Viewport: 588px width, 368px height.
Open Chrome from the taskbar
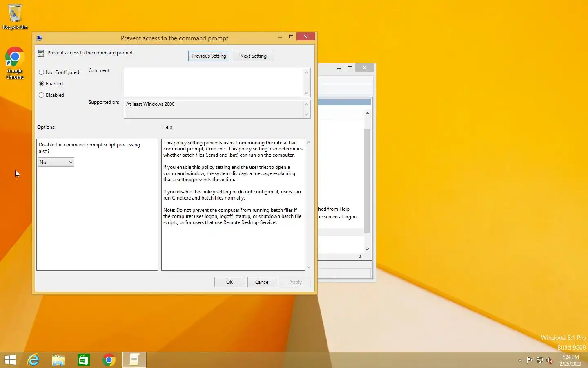click(109, 360)
